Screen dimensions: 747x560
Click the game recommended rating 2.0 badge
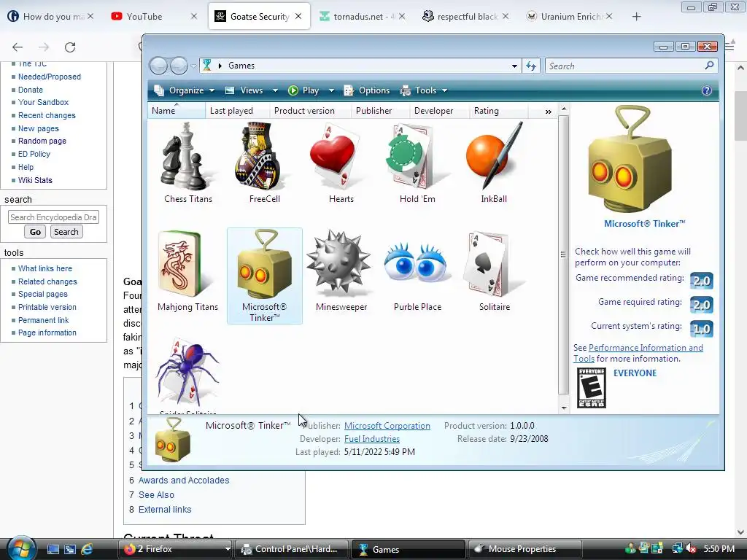[701, 281]
